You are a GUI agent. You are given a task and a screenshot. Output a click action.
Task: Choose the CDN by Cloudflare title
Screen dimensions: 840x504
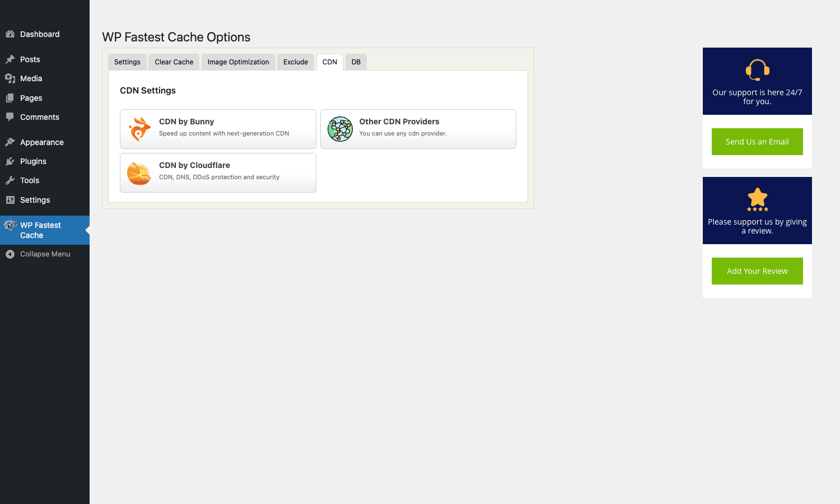click(194, 165)
